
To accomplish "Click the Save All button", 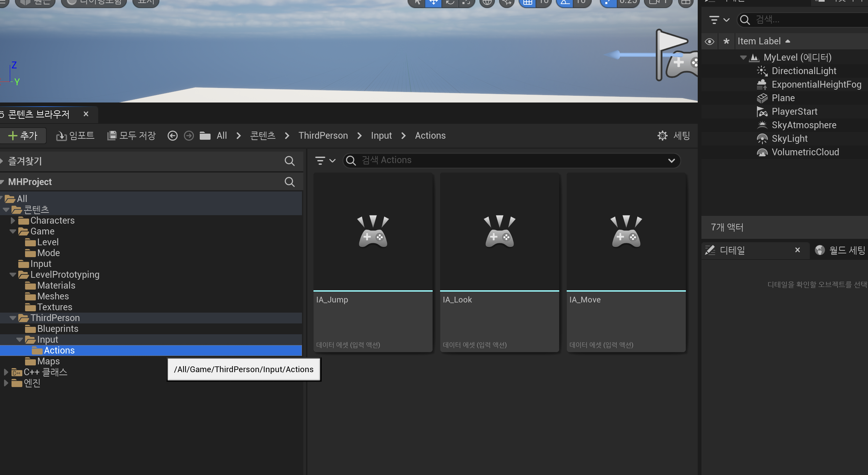I will 131,136.
